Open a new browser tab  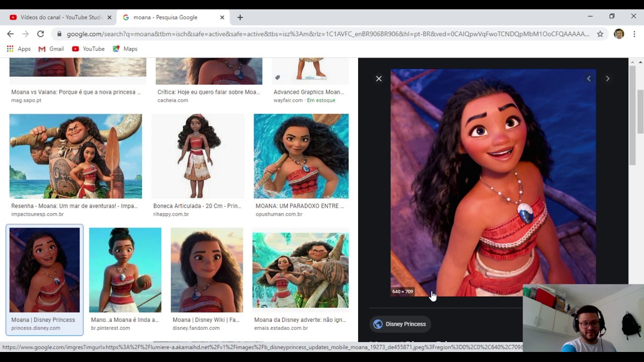click(240, 17)
